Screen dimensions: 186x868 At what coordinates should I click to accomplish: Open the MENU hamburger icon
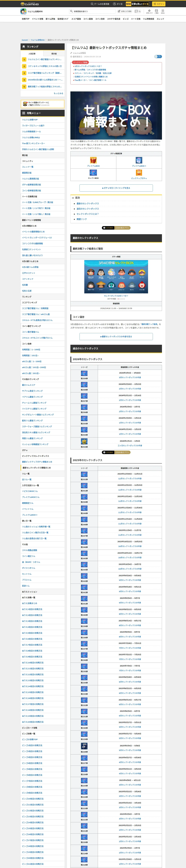click(163, 11)
